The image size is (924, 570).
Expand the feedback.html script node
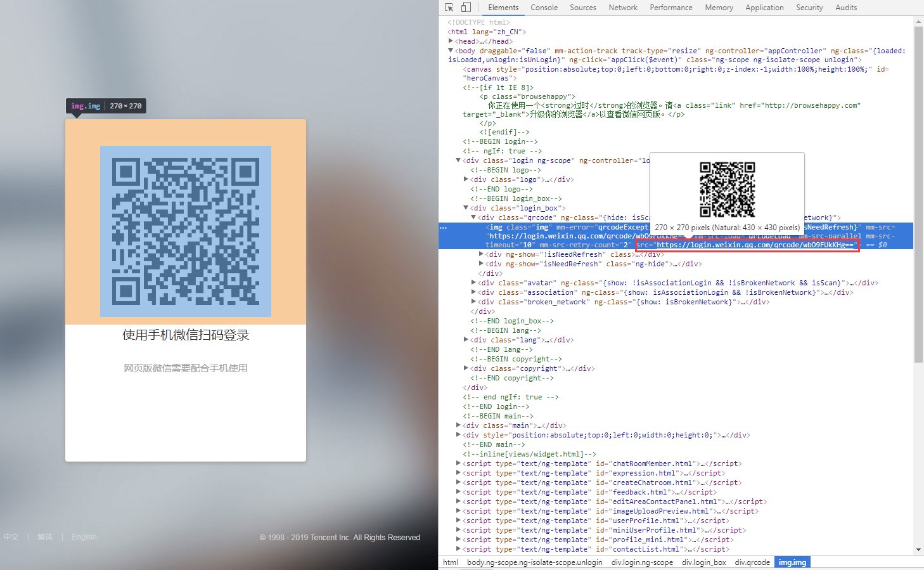click(458, 492)
